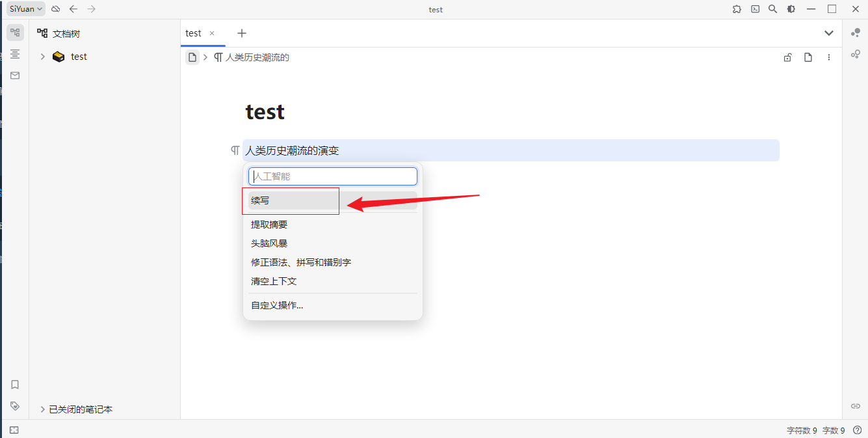Expand the closed notebooks section

[x=43, y=409]
